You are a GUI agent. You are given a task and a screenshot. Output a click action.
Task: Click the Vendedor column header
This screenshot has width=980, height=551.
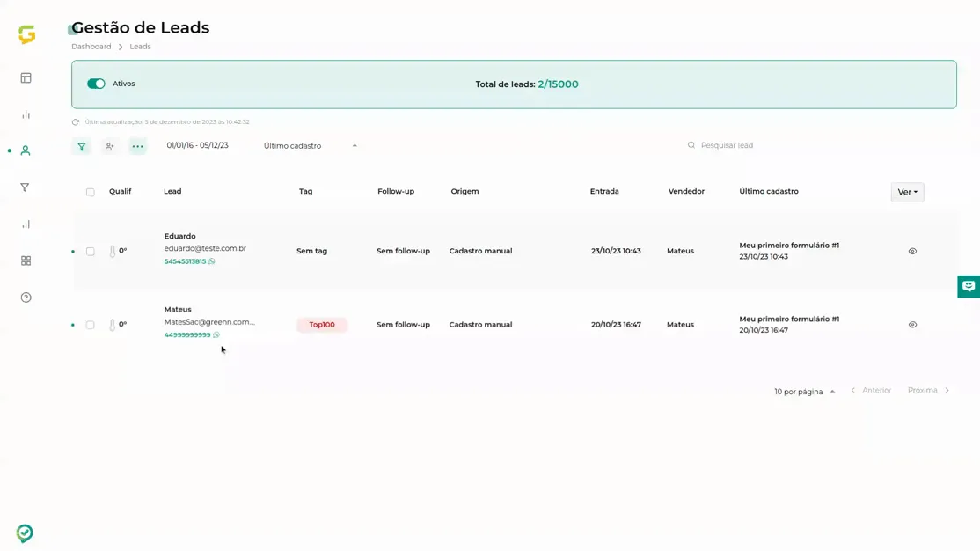point(686,191)
